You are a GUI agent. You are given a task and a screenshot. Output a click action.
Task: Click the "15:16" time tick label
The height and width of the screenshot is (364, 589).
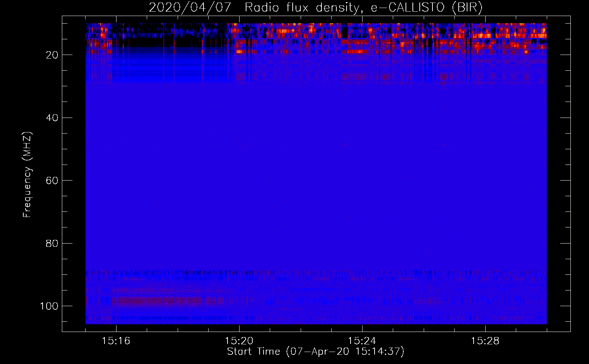click(116, 341)
